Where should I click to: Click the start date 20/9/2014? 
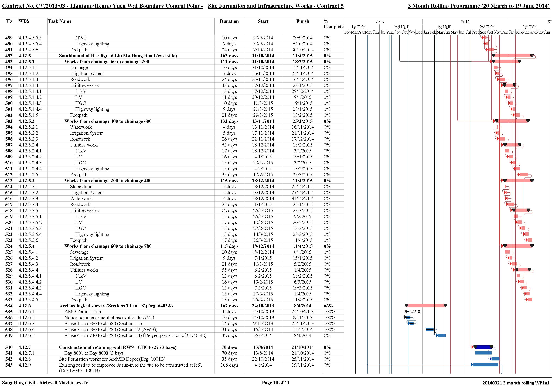pyautogui.click(x=263, y=38)
